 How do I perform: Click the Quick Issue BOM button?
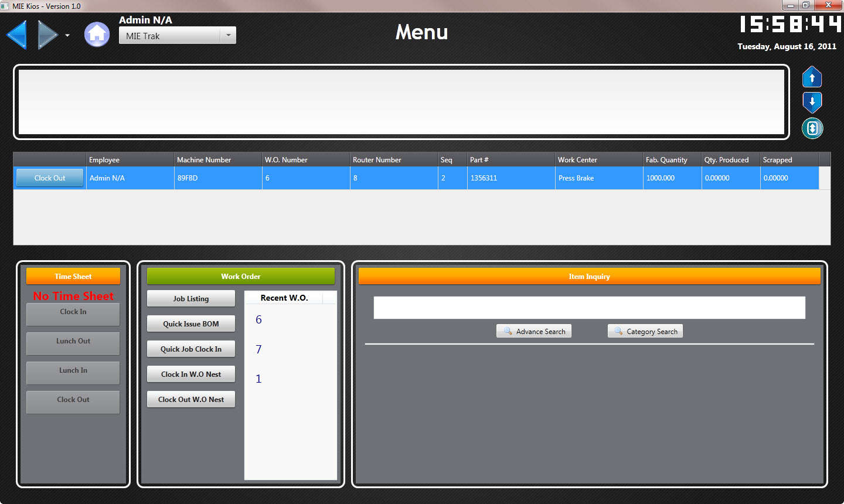coord(191,323)
